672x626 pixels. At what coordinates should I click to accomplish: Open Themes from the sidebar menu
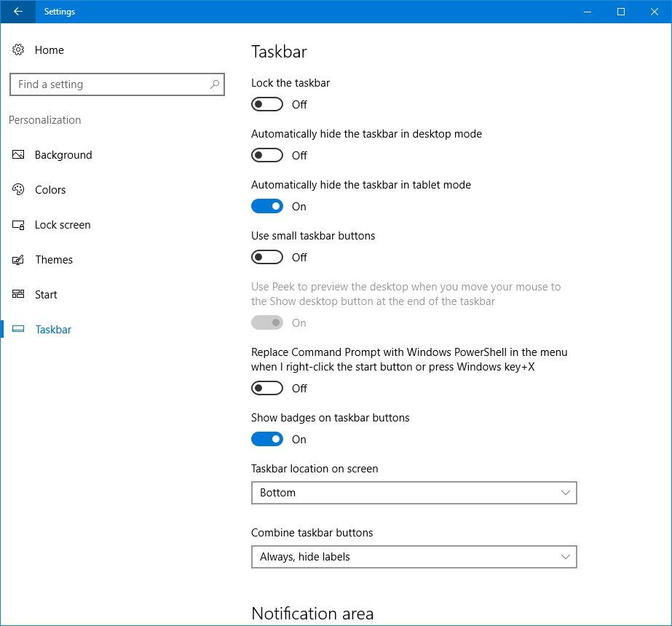pyautogui.click(x=54, y=259)
